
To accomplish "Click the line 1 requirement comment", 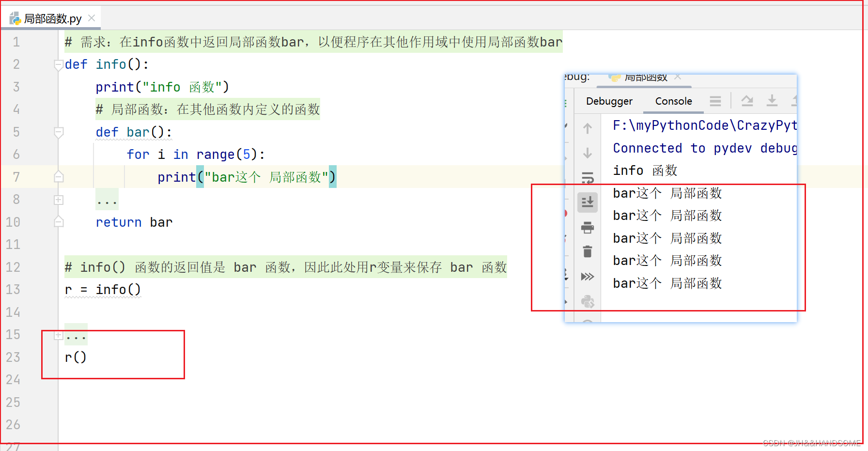I will pos(313,42).
